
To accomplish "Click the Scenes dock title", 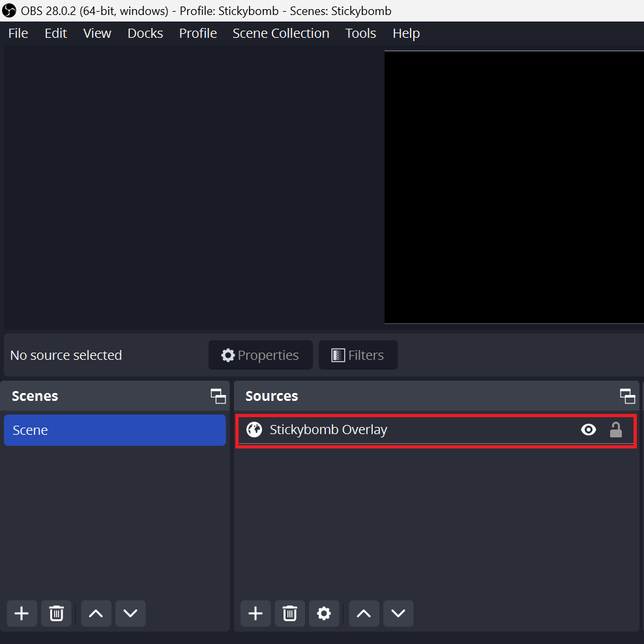I will pyautogui.click(x=35, y=396).
